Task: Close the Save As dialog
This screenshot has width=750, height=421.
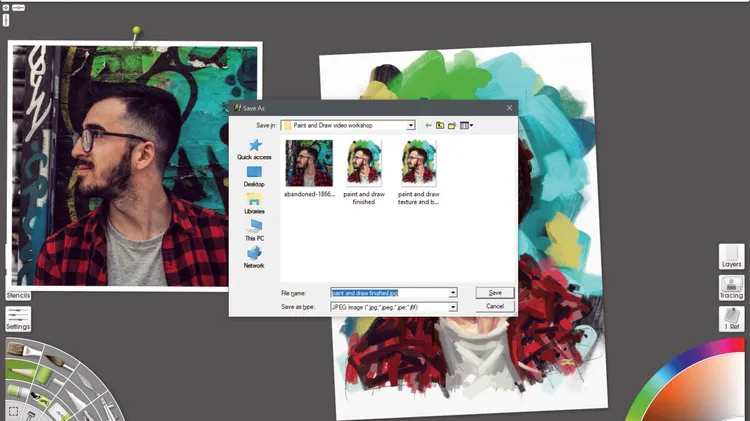Action: click(509, 108)
